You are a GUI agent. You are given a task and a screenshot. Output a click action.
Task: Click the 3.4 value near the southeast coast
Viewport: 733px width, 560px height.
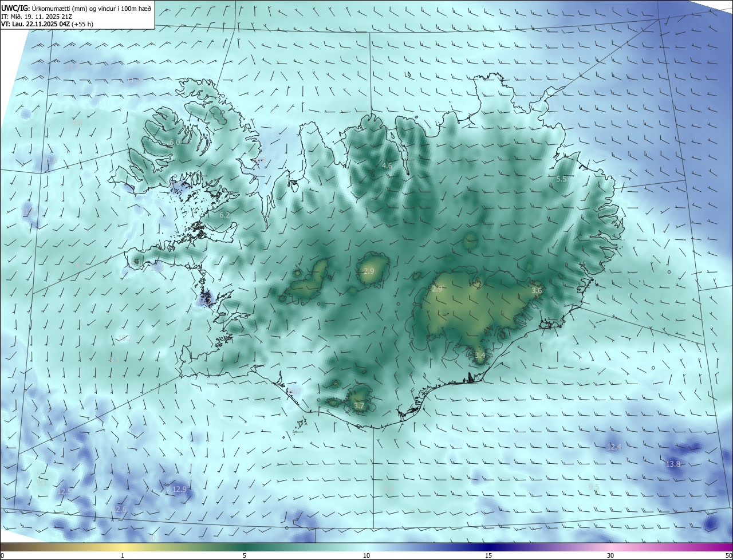tap(480, 356)
